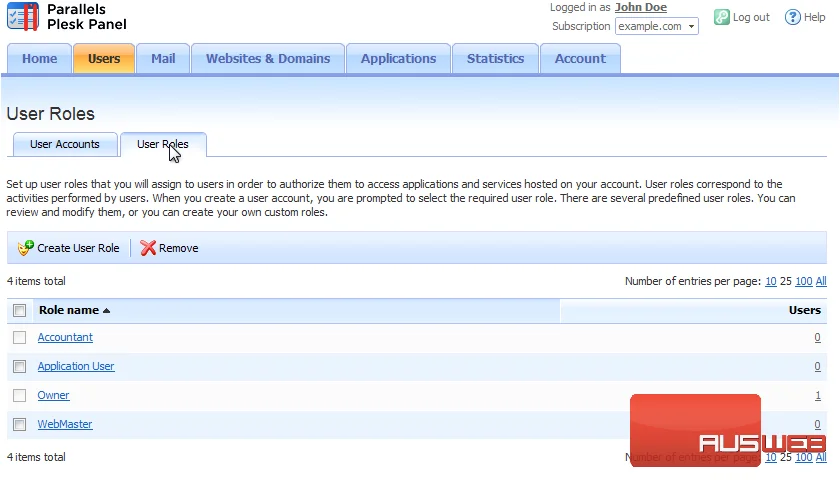Open the WebMaster role link
Image resolution: width=840 pixels, height=480 pixels.
(65, 424)
